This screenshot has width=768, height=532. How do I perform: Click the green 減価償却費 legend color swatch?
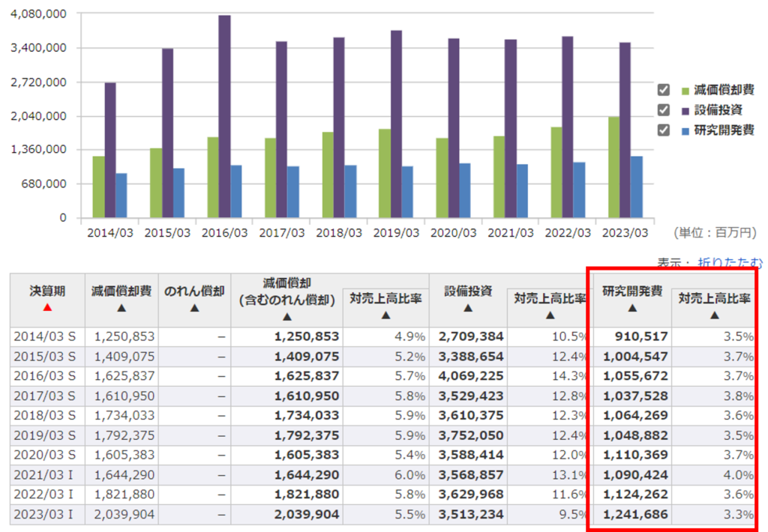click(685, 91)
